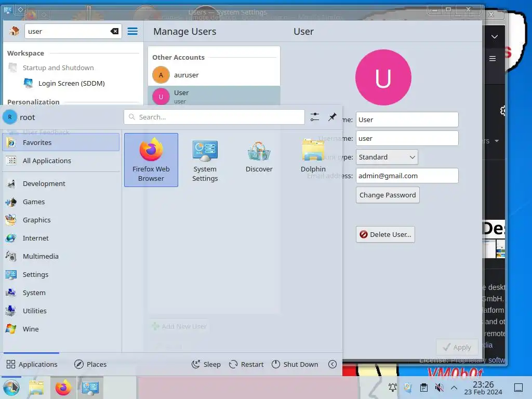The image size is (532, 399).
Task: Click Delete User button
Action: tap(385, 234)
